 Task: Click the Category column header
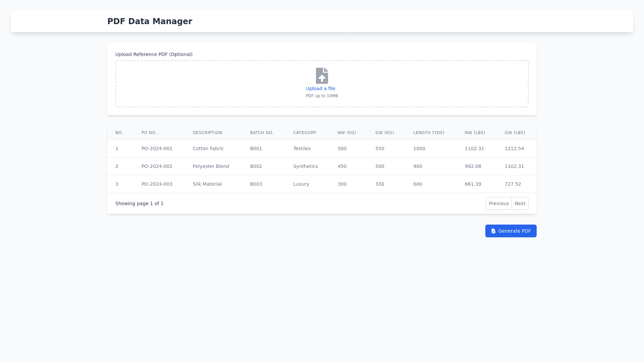305,133
